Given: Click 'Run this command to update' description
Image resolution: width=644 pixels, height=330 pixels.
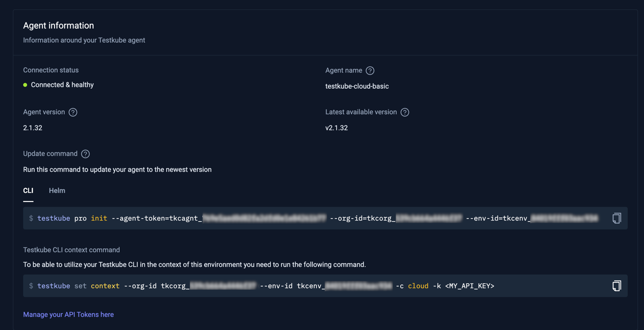Looking at the screenshot, I should click(x=117, y=170).
